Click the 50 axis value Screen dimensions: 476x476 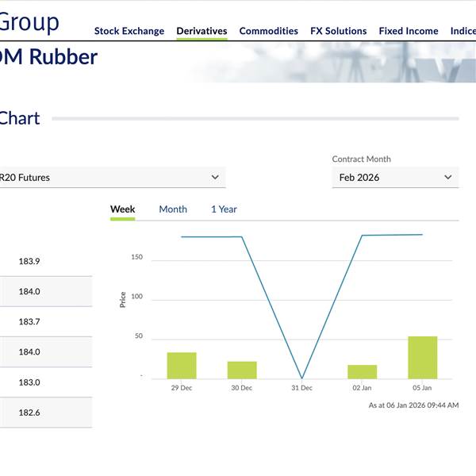tap(139, 336)
